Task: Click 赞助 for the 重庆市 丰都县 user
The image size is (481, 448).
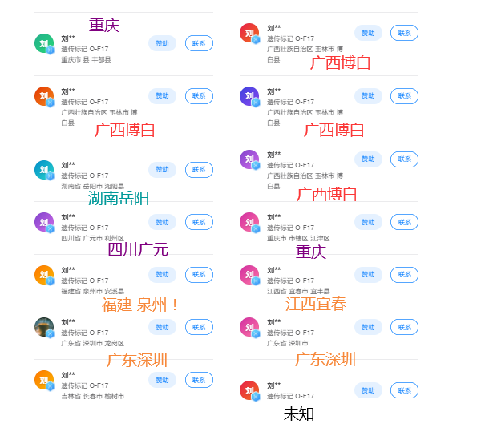Action: click(162, 43)
